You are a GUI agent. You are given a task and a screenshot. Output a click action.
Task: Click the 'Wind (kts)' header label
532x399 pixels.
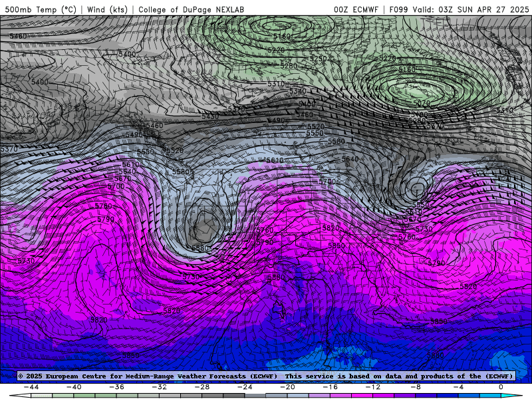tap(107, 9)
